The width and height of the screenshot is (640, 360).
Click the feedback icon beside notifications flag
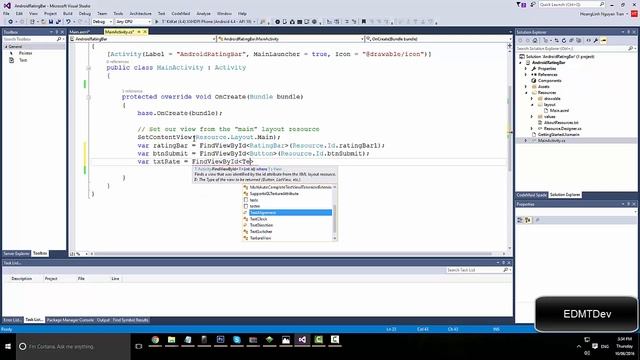[x=533, y=5]
